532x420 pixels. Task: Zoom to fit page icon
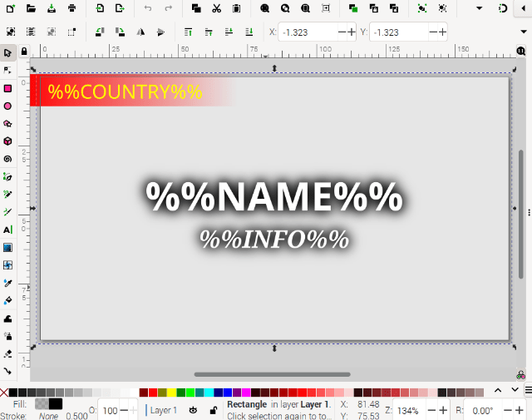point(305,8)
